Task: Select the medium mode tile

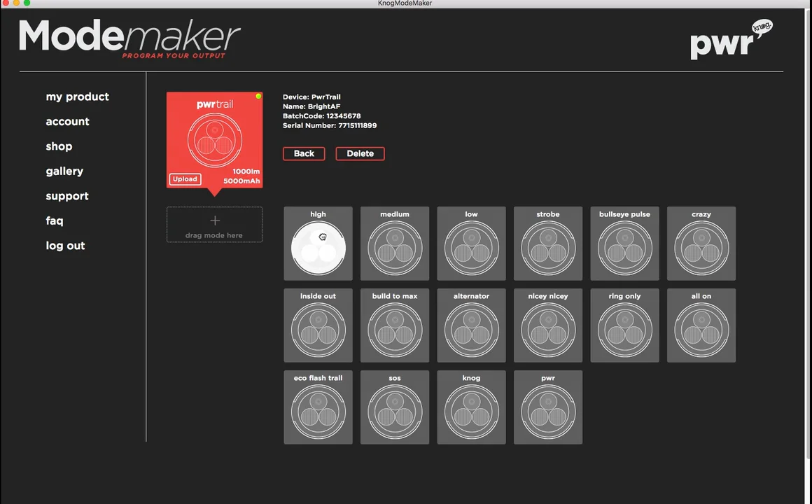Action: [x=395, y=244]
